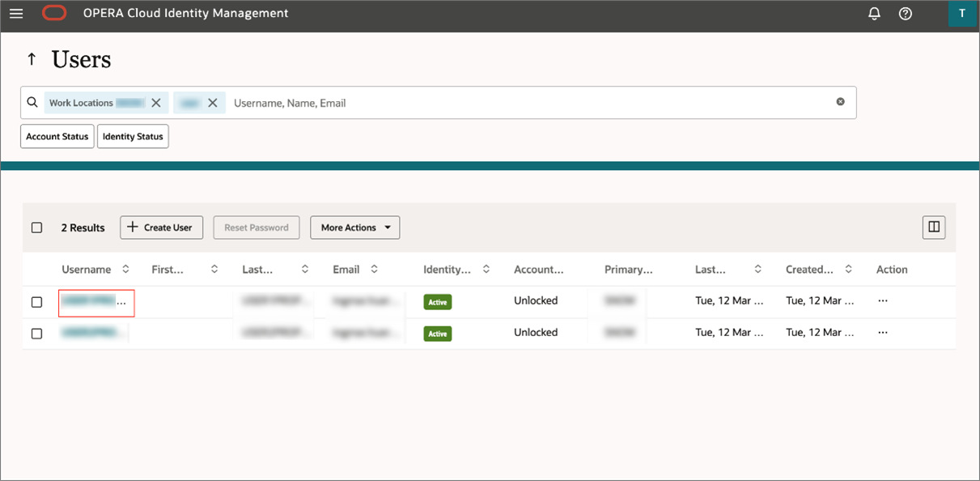
Task: Open the first row's username link
Action: pos(95,301)
